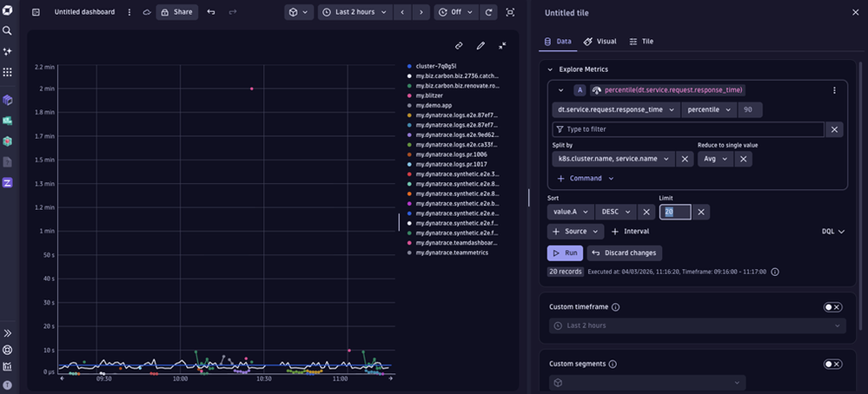Click the Limit value field
Screen dimensions: 868x394
click(x=675, y=213)
